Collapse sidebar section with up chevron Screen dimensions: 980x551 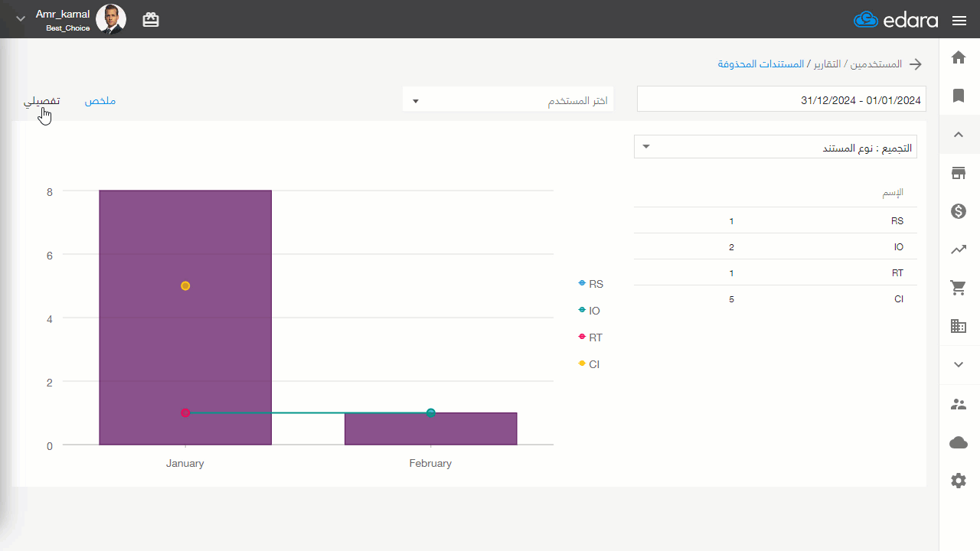[x=959, y=135]
